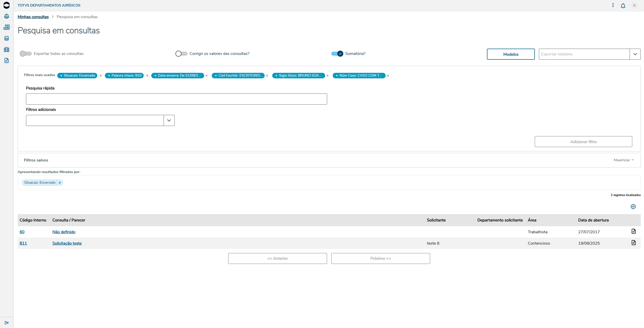
Task: Turn off the Somatória switch
Action: pos(337,54)
